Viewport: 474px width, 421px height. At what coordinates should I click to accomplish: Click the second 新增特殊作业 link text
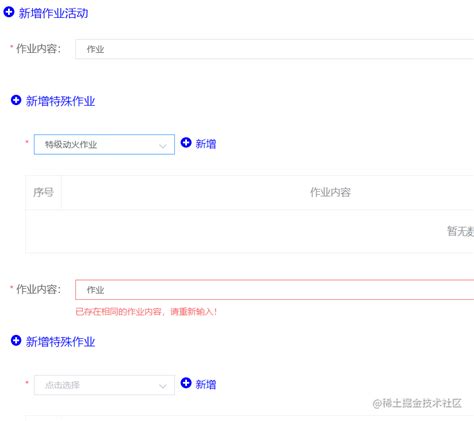[60, 342]
